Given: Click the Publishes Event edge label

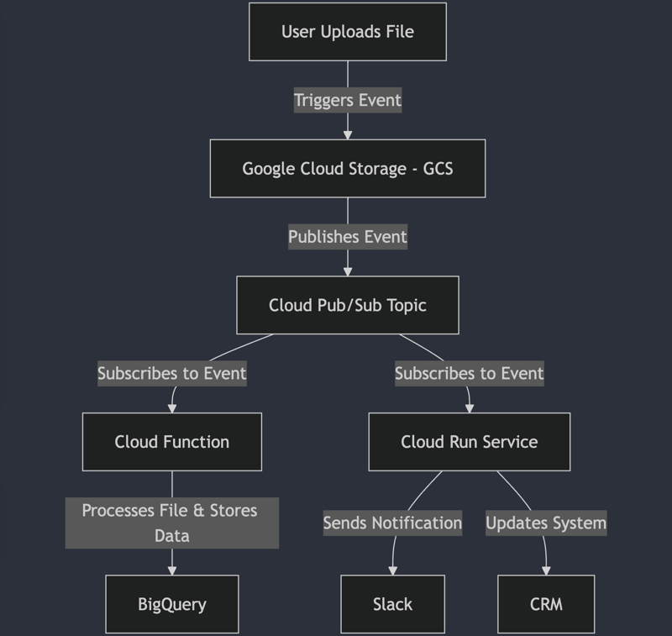Looking at the screenshot, I should pyautogui.click(x=348, y=237).
